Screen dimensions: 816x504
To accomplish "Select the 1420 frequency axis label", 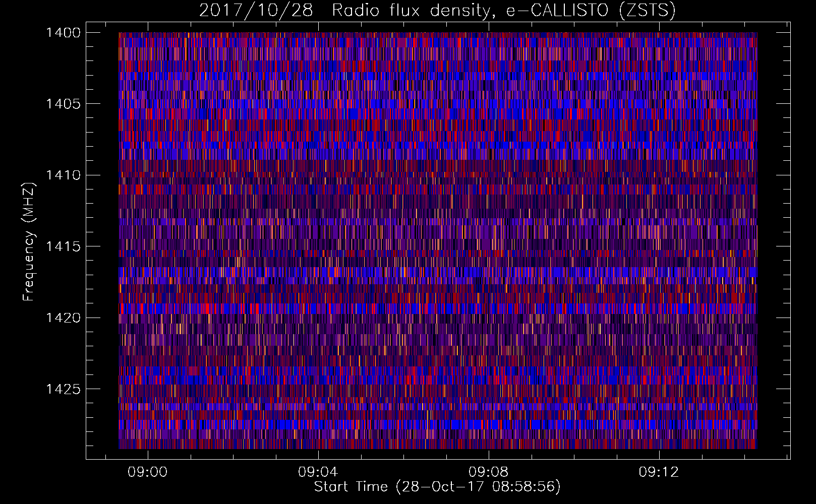I will pyautogui.click(x=63, y=318).
